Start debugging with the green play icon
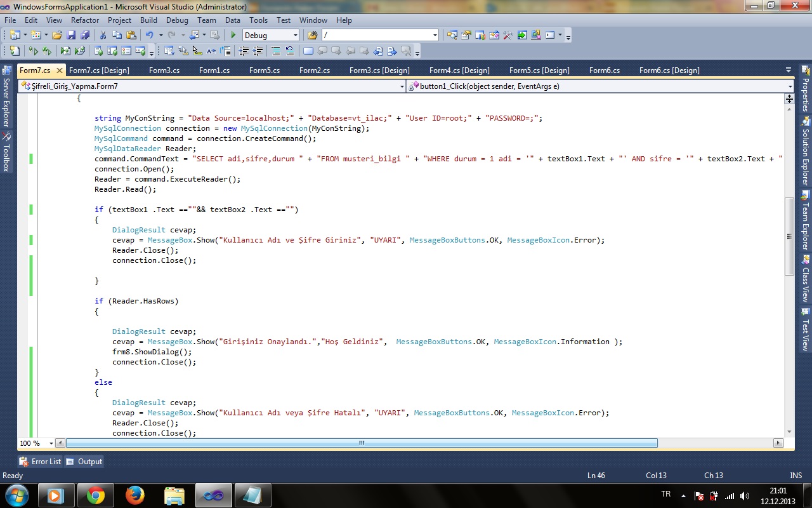Viewport: 812px width, 508px height. point(233,36)
